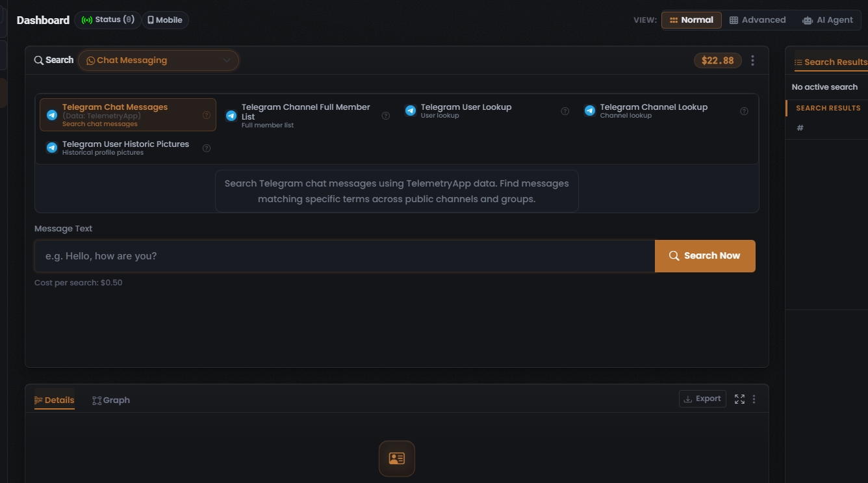
Task: Open the Search Results side tab
Action: 831,62
